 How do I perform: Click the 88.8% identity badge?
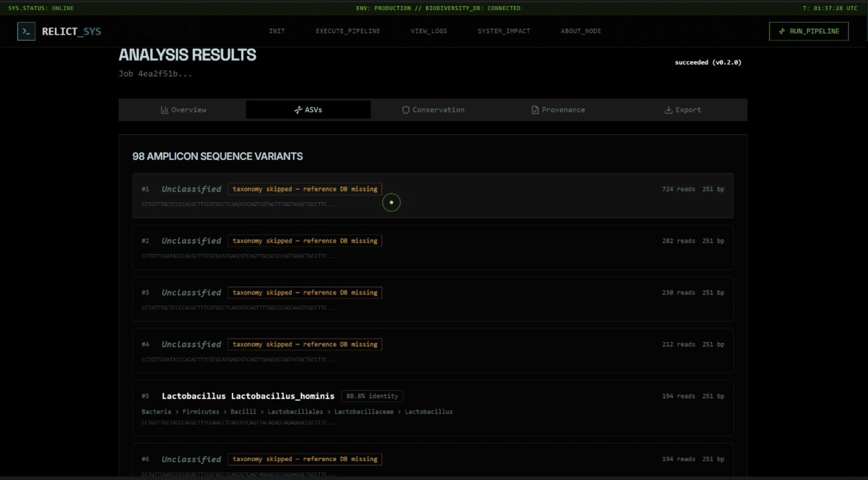point(372,396)
